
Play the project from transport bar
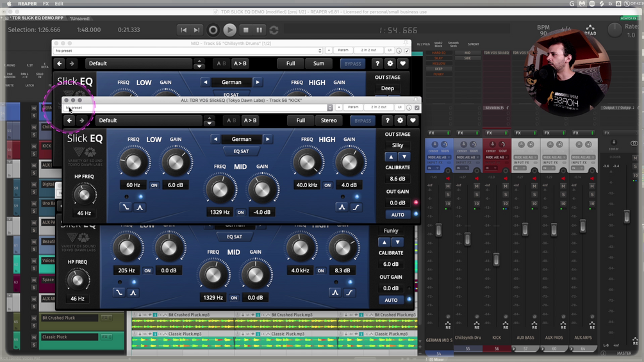point(229,30)
